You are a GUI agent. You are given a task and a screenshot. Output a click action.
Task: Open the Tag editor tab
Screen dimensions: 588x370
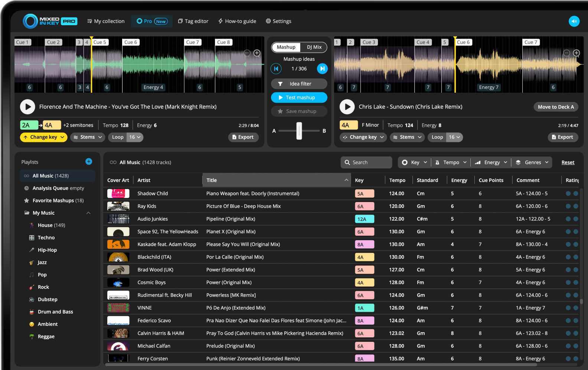coord(193,21)
